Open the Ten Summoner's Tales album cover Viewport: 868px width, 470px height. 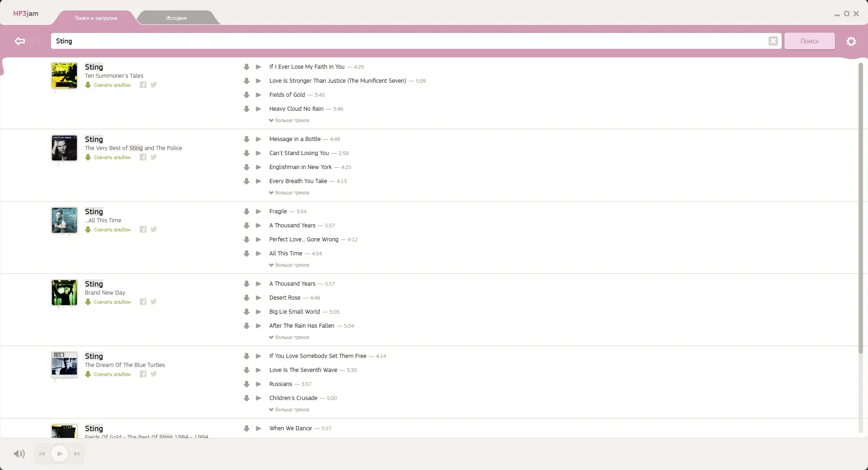coord(64,75)
